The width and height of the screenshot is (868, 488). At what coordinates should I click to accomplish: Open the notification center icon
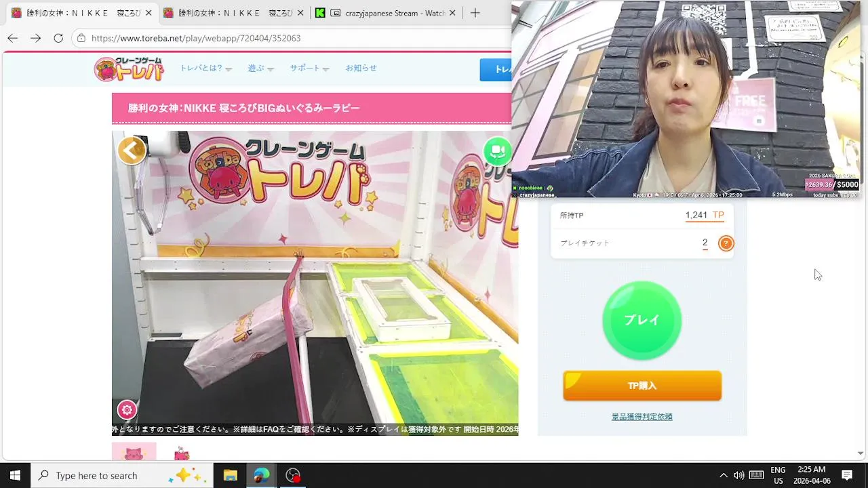point(847,475)
